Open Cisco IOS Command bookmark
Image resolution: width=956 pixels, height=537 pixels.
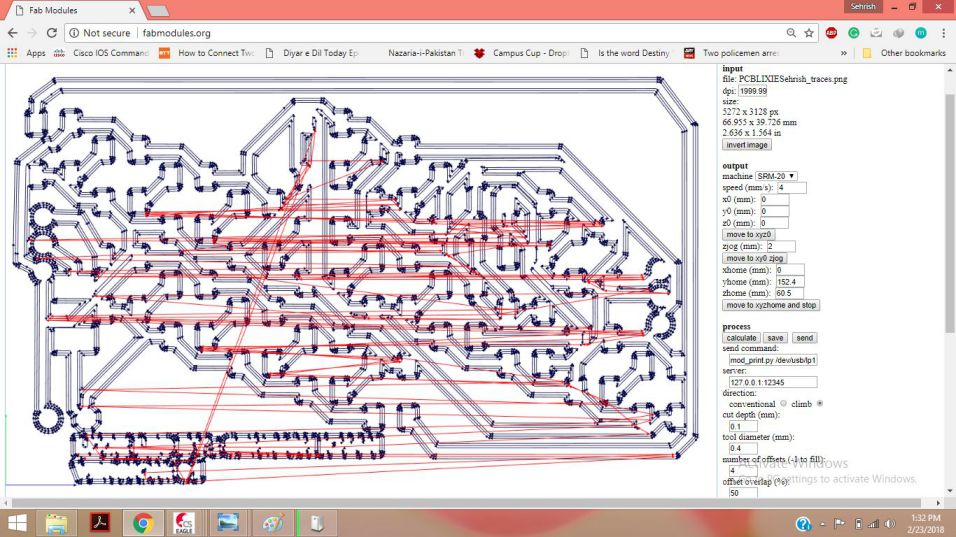[x=101, y=53]
